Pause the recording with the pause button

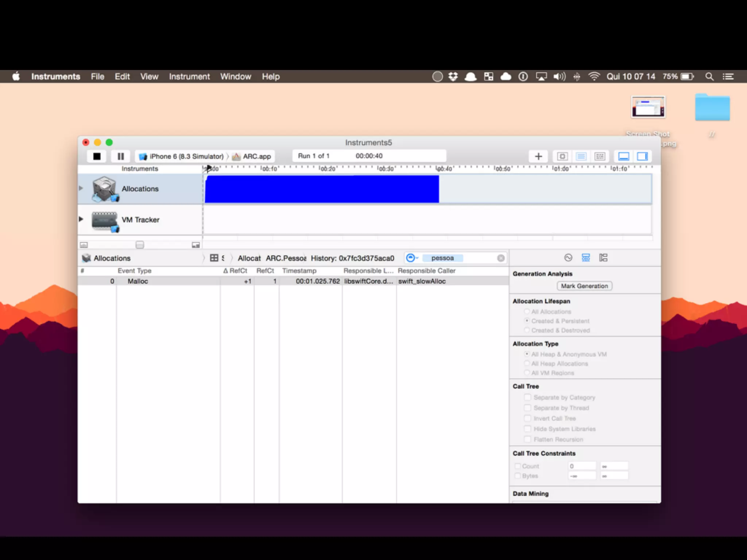[121, 156]
